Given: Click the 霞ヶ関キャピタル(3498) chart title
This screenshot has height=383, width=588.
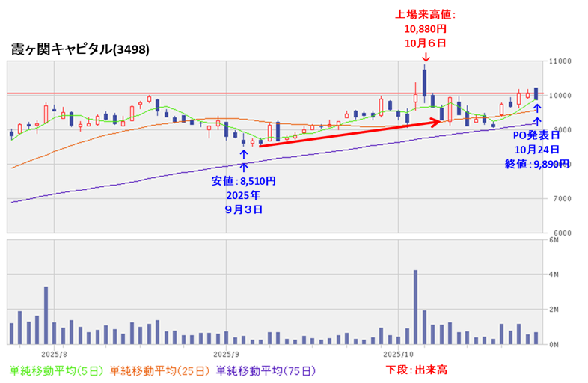Looking at the screenshot, I should pos(80,49).
